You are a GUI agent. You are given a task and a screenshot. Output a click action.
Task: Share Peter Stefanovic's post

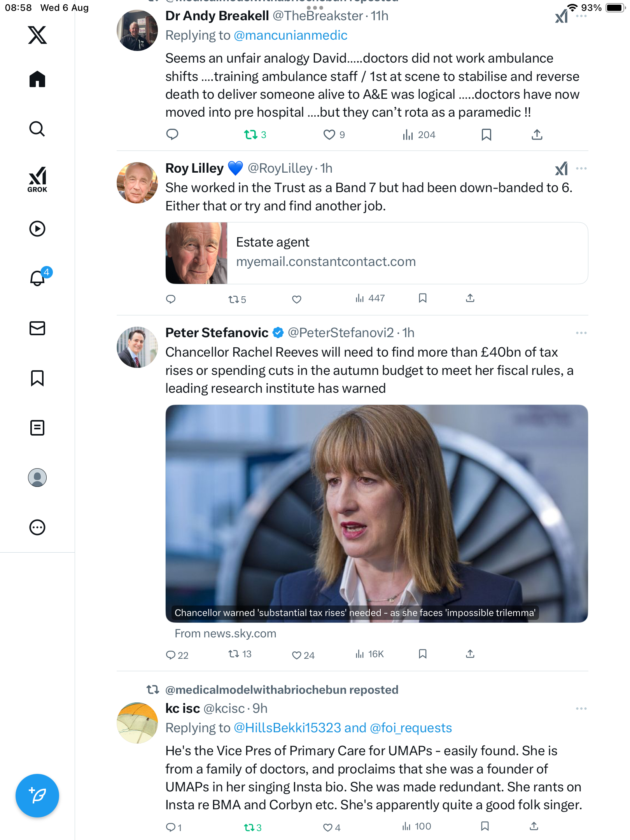(470, 654)
